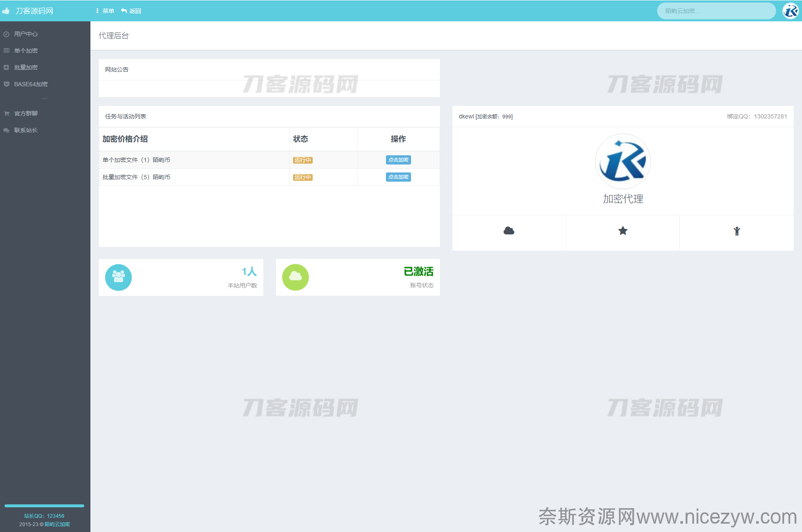Click the 网站公告 panel heading

(117, 69)
